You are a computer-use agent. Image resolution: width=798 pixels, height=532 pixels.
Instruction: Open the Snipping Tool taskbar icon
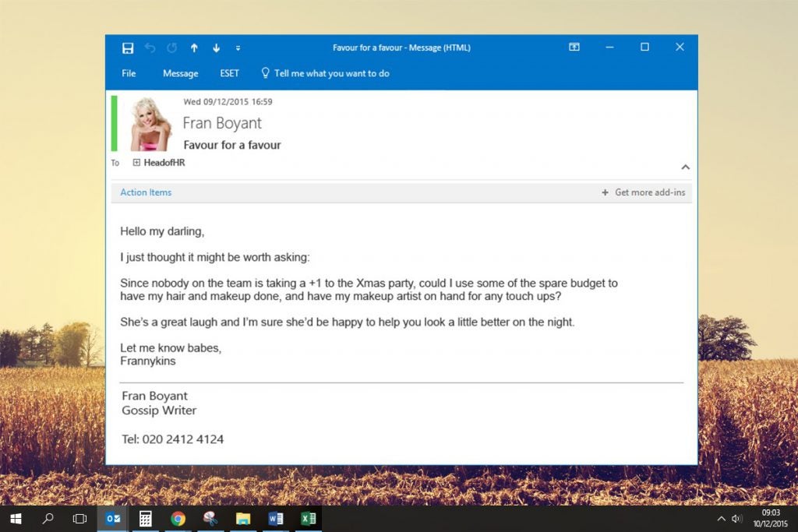pos(210,519)
